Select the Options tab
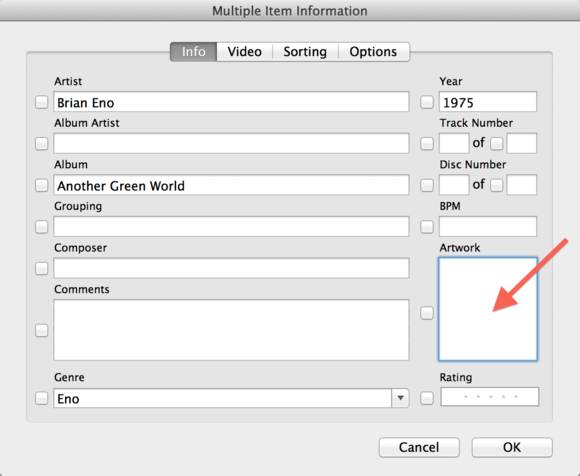Image resolution: width=580 pixels, height=476 pixels. [373, 52]
